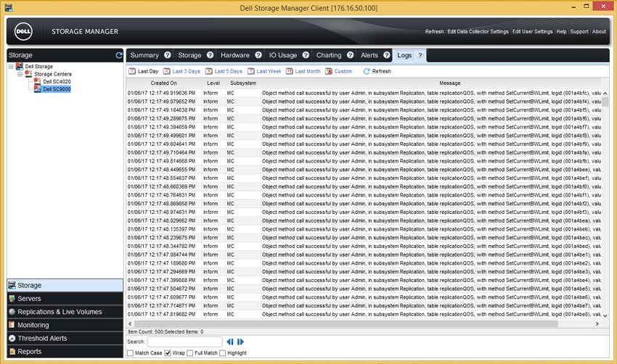
Task: Click the vertical scrollbar up arrow of logs
Action: click(605, 93)
